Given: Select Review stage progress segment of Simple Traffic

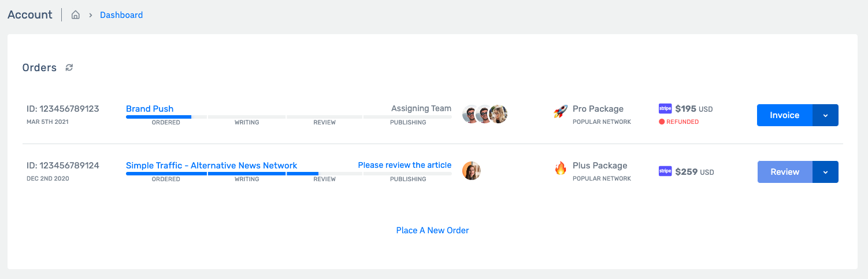Looking at the screenshot, I should point(324,174).
